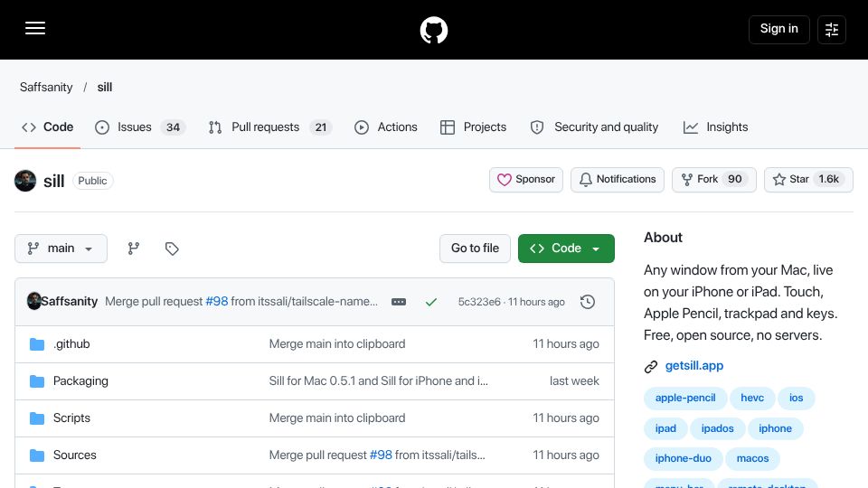This screenshot has width=868, height=488.
Task: Select the iphone topic tag
Action: [775, 428]
